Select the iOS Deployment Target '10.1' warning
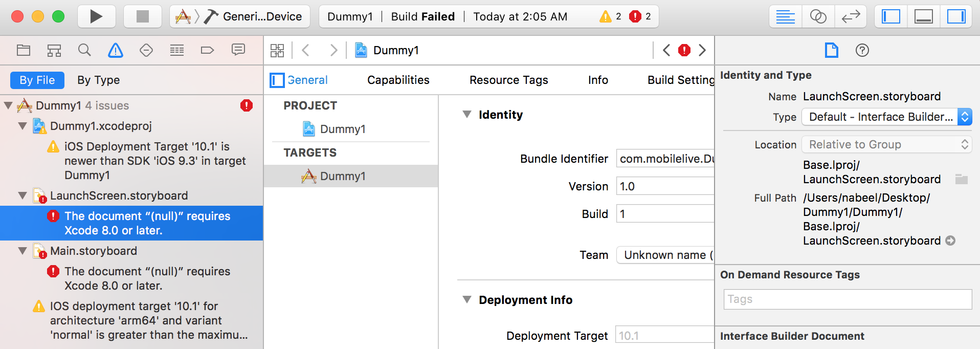 coord(131,161)
